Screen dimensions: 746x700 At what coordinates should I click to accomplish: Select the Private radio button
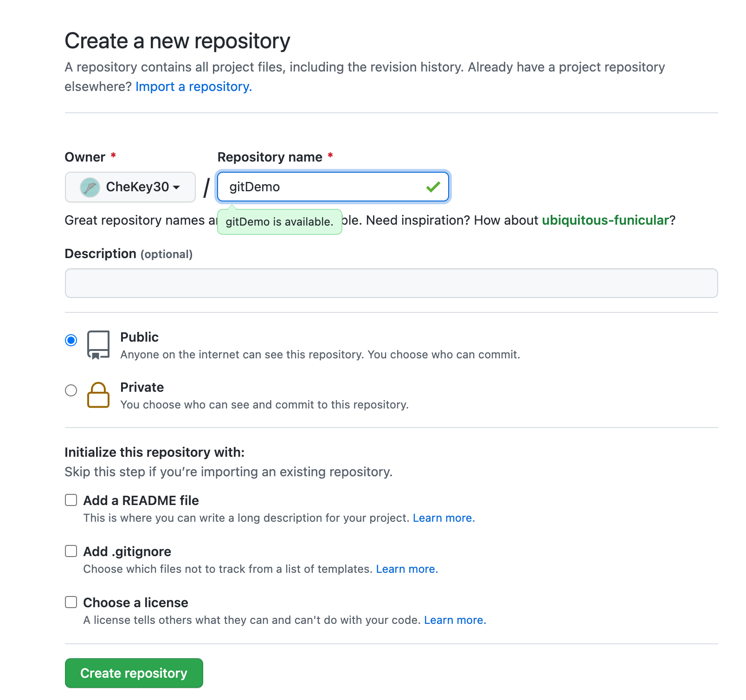coord(71,390)
